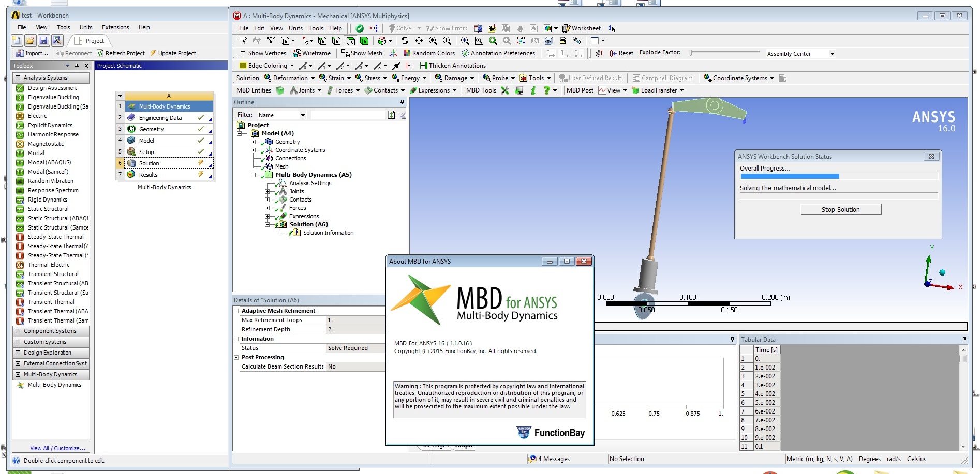Click the Open folder icon in Workbench
980x474 pixels.
click(x=30, y=40)
